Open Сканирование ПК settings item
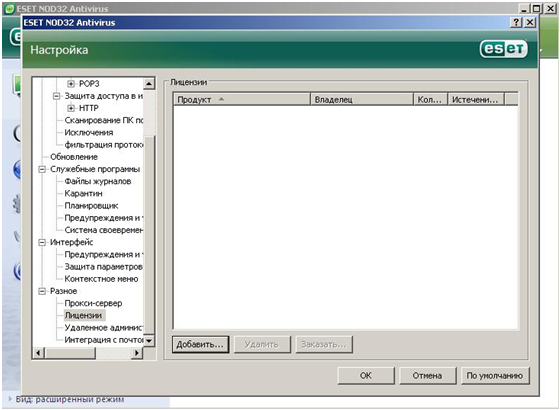The width and height of the screenshot is (560, 410). click(x=104, y=120)
